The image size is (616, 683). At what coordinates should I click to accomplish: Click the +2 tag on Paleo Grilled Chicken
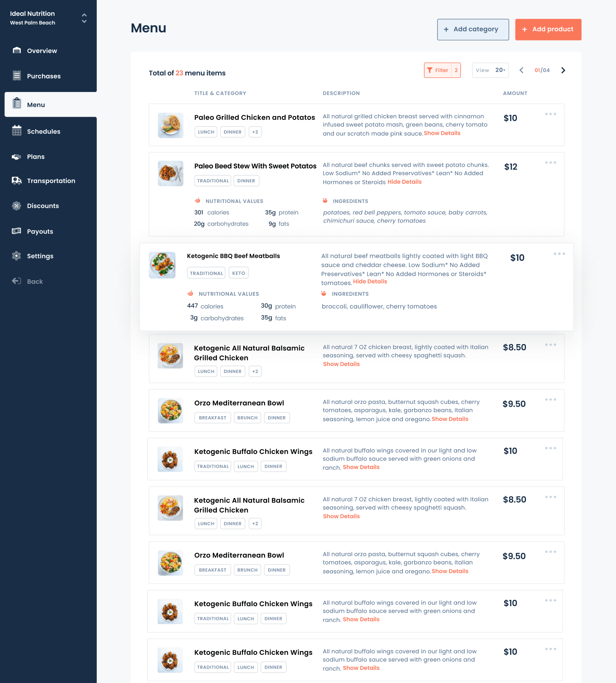point(255,132)
